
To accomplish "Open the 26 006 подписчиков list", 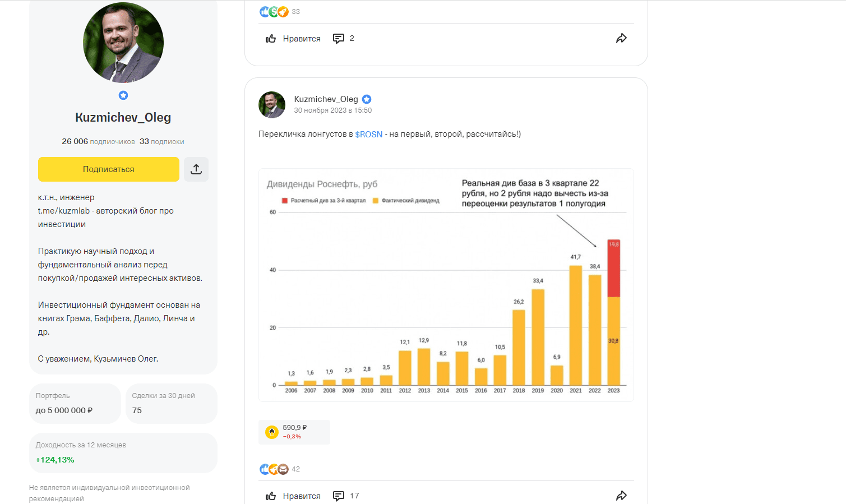I will 98,141.
